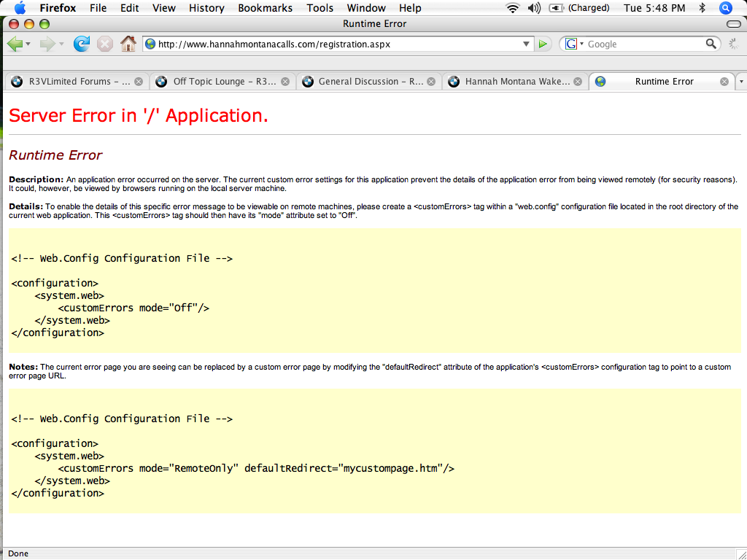Click the Back arrow button
Screen dimensions: 747x560
coord(14,44)
